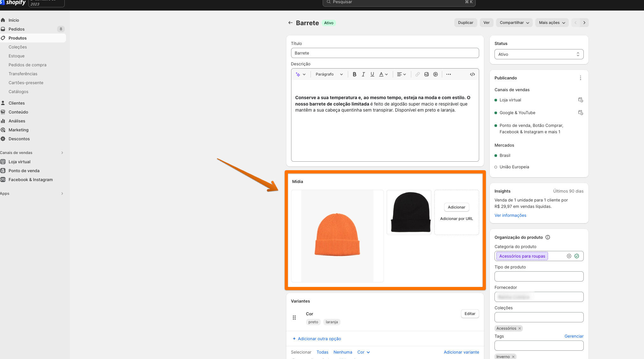
Task: Click the Duplicar button
Action: click(465, 23)
